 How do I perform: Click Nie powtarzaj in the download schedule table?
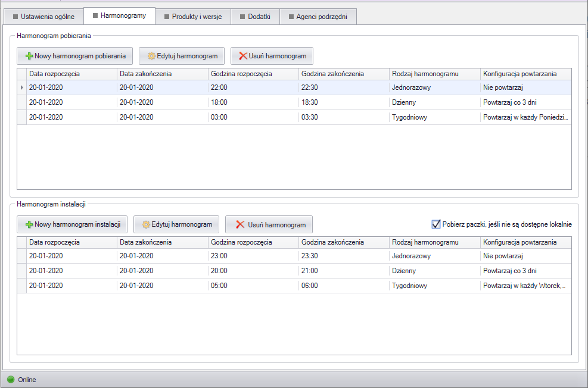pos(526,87)
